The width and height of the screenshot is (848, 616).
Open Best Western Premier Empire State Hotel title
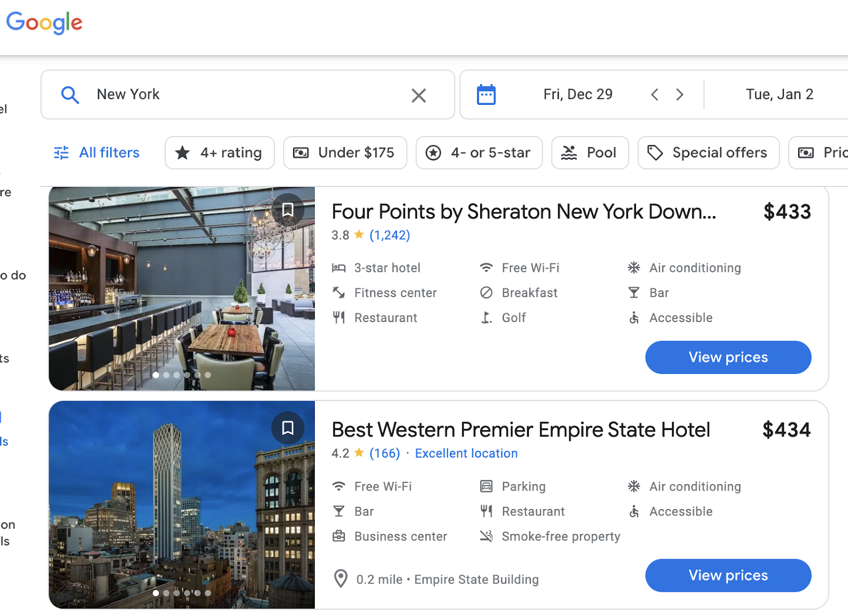[520, 430]
